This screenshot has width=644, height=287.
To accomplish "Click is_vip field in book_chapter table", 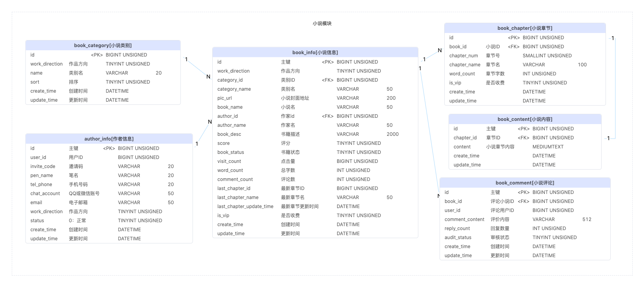I will [x=525, y=83].
